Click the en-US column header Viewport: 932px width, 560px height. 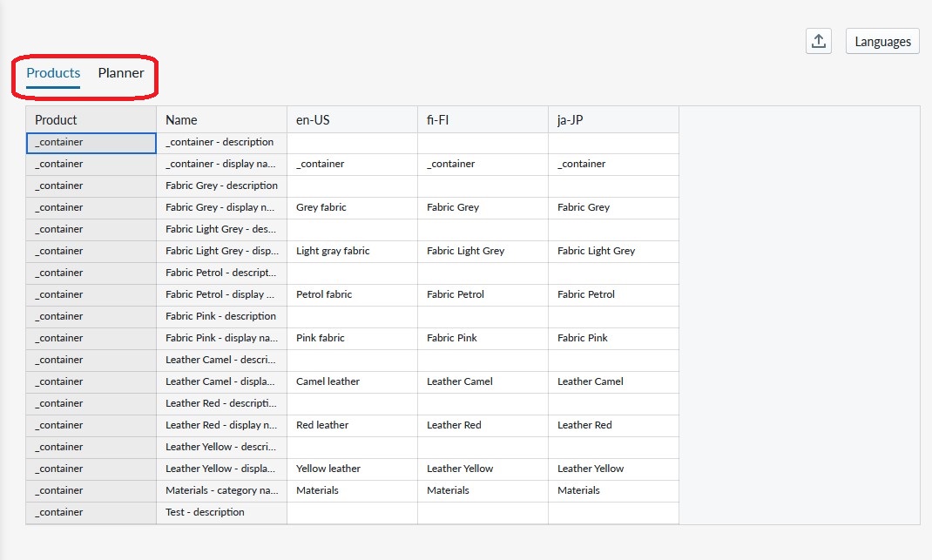coord(353,119)
